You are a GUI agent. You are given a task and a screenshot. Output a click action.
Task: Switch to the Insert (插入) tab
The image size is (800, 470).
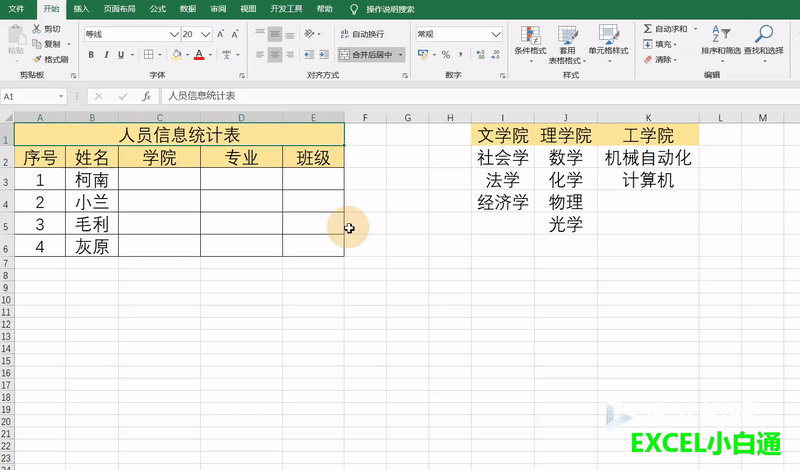pos(81,9)
